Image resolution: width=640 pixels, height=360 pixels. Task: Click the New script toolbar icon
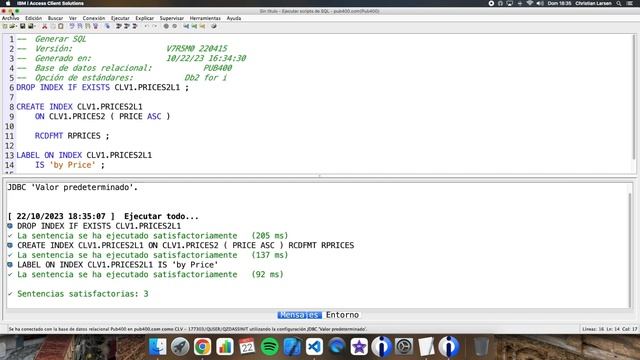pos(5,26)
